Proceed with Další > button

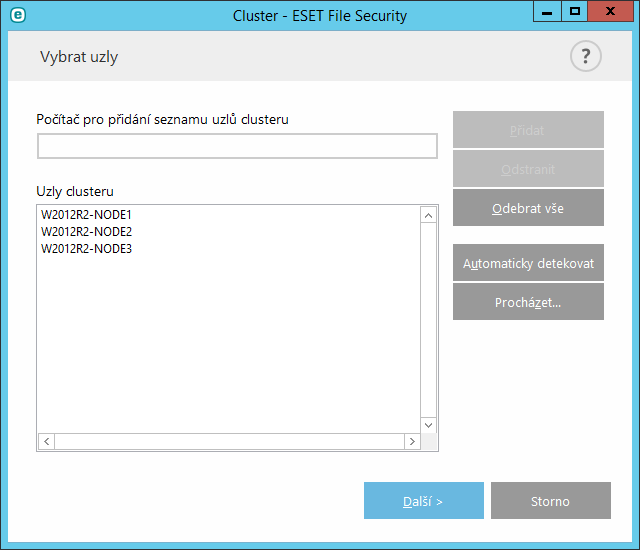coord(424,501)
